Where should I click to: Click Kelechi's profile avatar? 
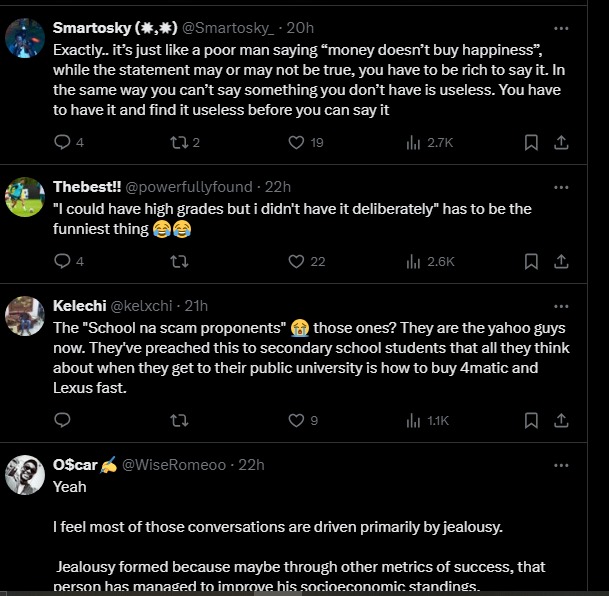tap(25, 316)
